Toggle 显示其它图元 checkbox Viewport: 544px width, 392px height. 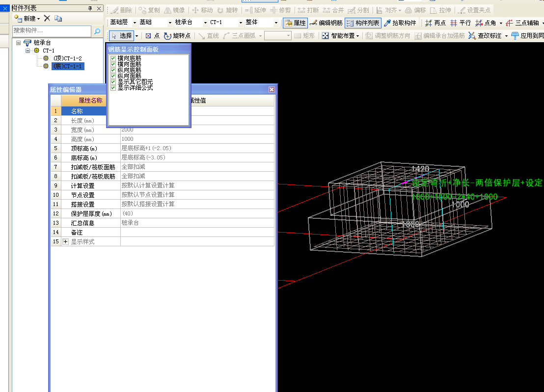[x=113, y=82]
